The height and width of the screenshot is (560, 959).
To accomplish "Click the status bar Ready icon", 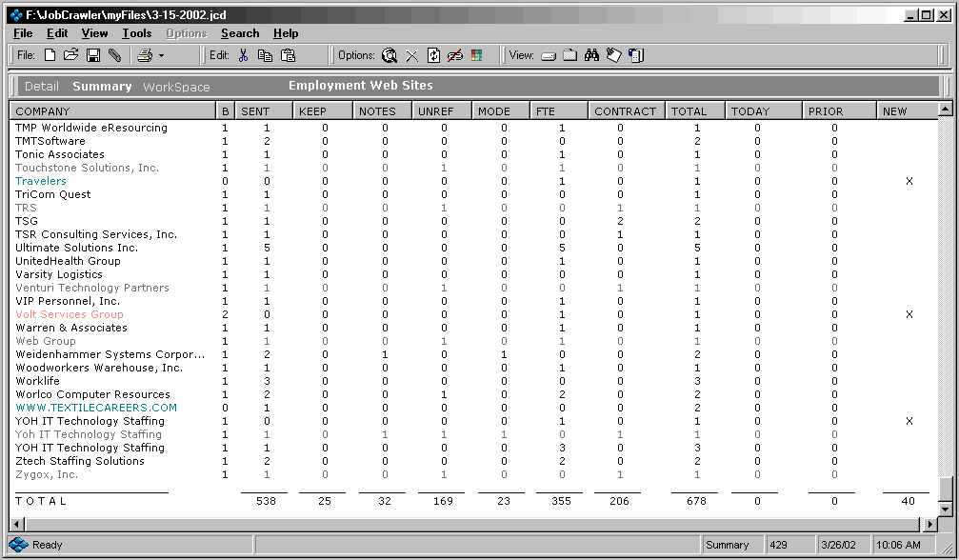I will (18, 544).
